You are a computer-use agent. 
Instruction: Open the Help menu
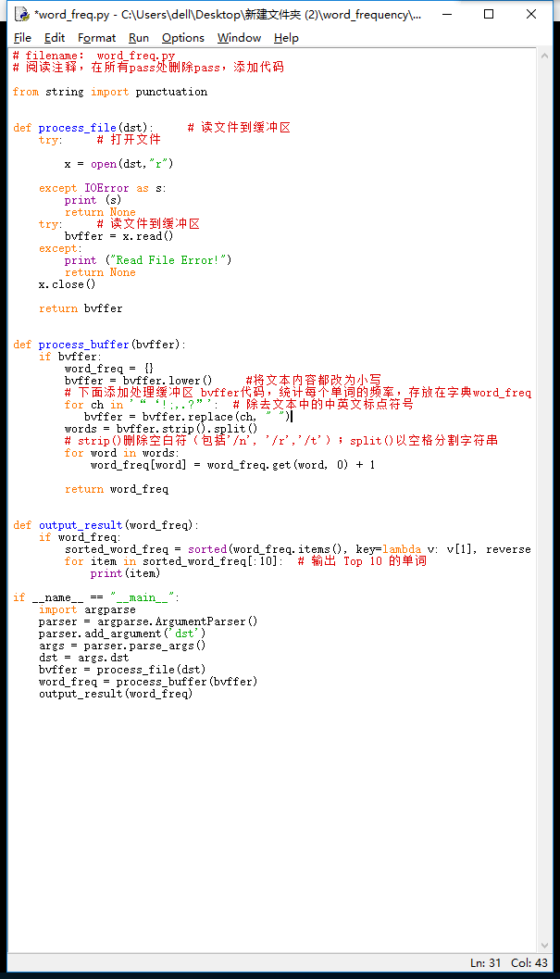tap(286, 37)
